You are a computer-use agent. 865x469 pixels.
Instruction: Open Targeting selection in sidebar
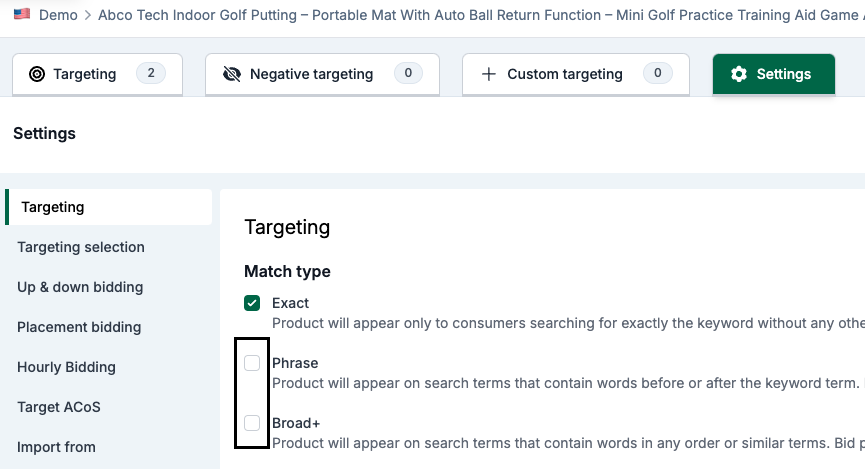coord(81,247)
